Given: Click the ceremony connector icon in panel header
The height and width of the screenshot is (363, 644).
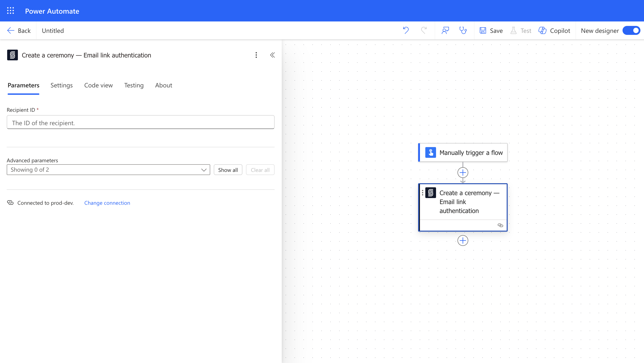Looking at the screenshot, I should (x=13, y=55).
